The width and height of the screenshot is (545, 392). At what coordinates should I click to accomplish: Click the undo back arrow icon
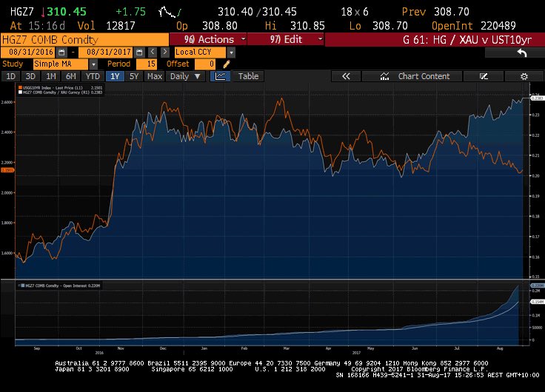tap(522, 53)
